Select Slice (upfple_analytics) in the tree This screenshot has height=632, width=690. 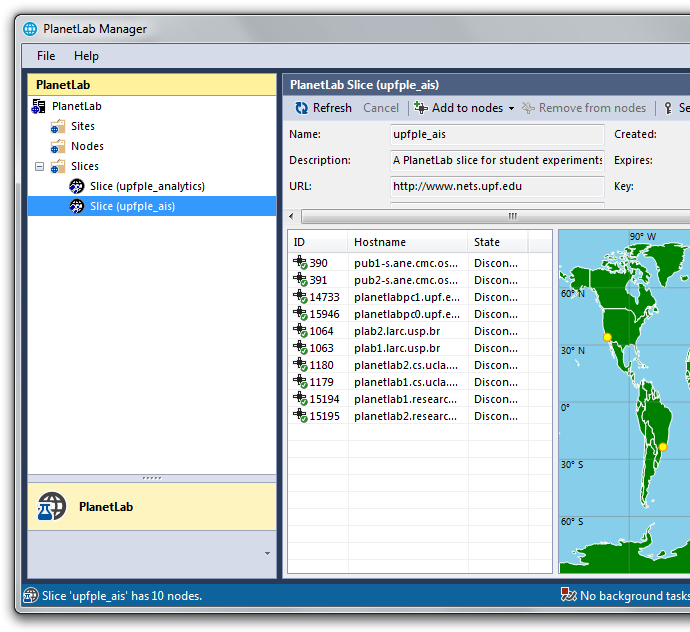[147, 186]
